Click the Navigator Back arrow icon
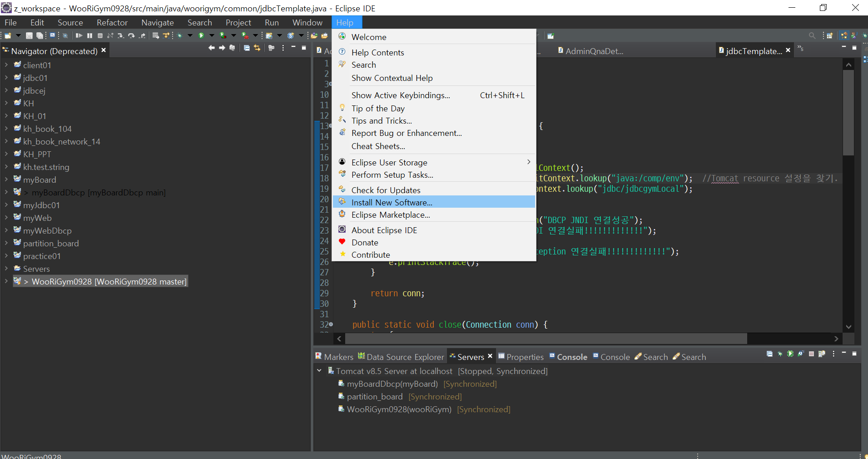The width and height of the screenshot is (868, 459). tap(212, 48)
